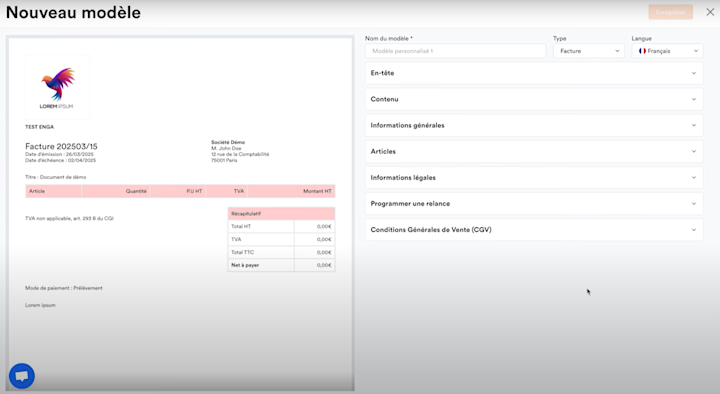Open the Type dropdown showing Facture
Screen dimensions: 720x394
point(589,51)
